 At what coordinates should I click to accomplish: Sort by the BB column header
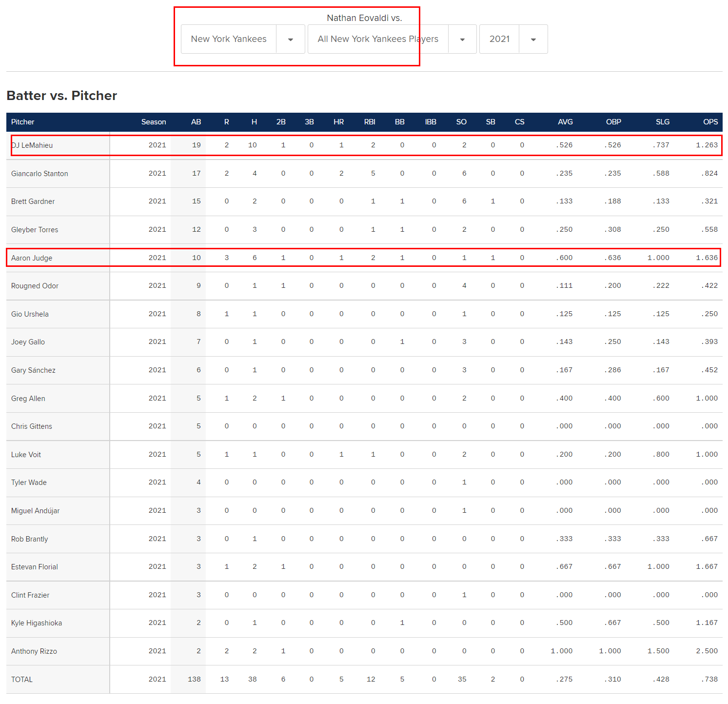(400, 122)
